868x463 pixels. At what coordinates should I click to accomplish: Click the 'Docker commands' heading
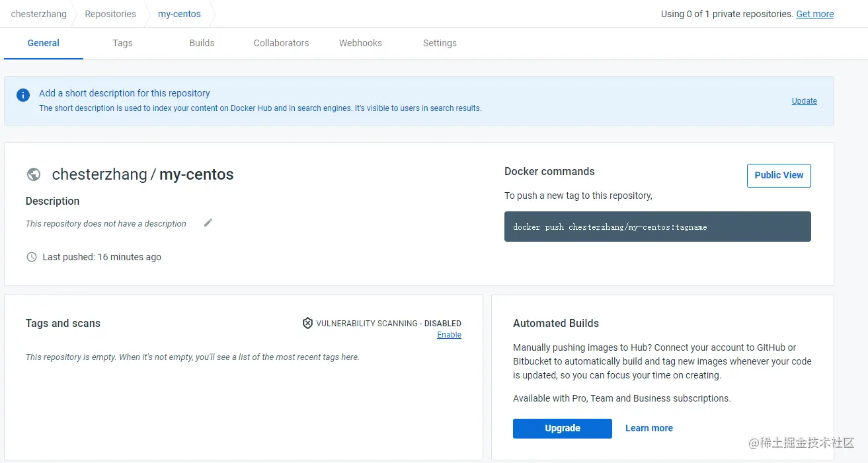pos(549,172)
